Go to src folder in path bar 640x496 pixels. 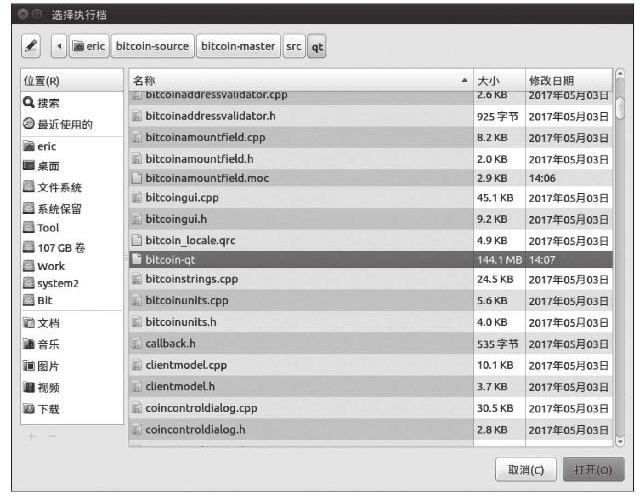pos(294,46)
